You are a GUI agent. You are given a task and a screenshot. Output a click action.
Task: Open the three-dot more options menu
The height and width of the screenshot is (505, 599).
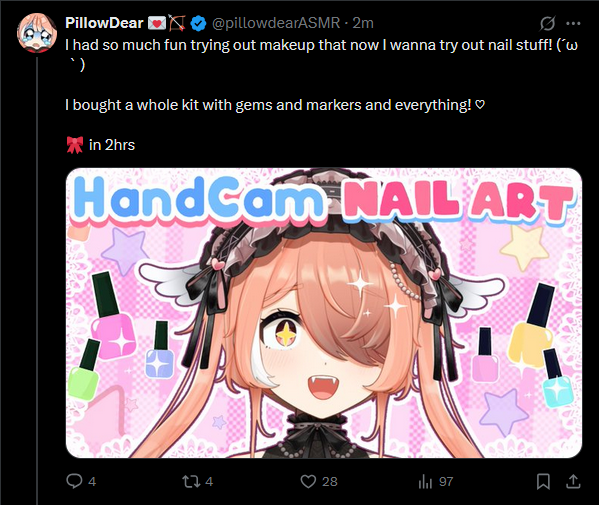[x=573, y=23]
